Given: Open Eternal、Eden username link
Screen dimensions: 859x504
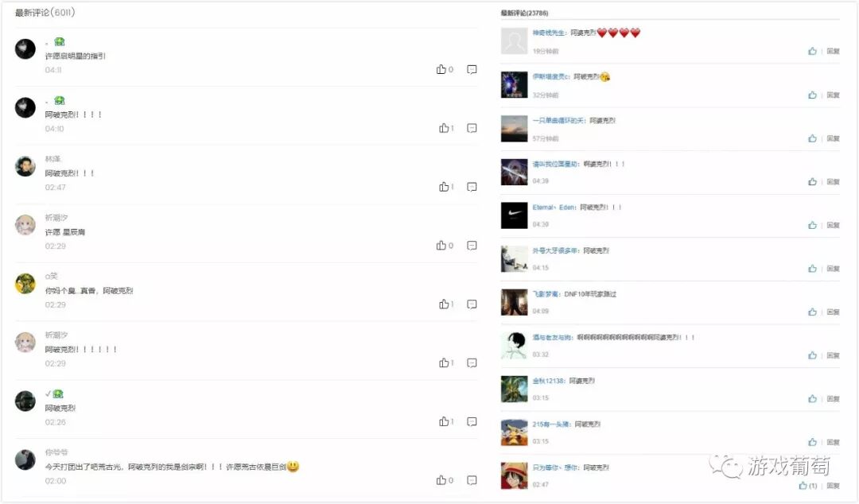Looking at the screenshot, I should [x=554, y=207].
